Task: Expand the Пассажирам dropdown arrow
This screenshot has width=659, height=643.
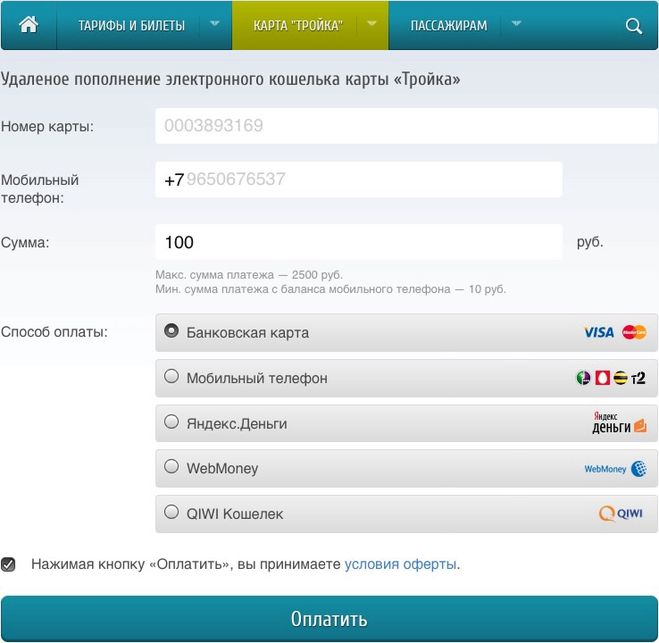Action: click(517, 24)
